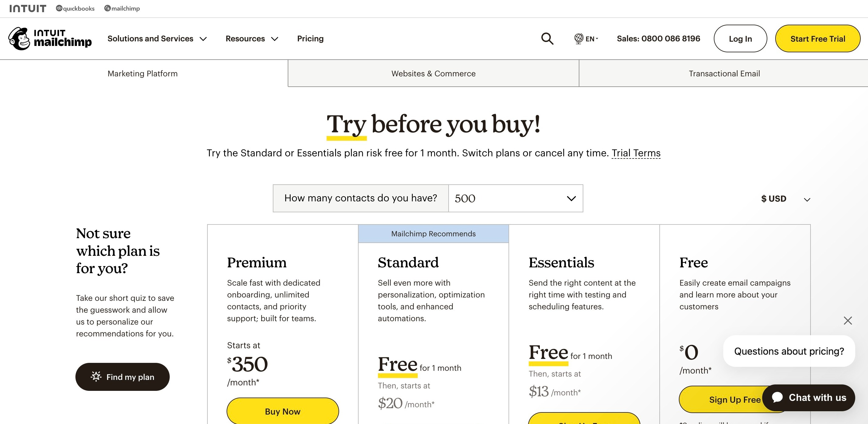Switch to the Transactional Email tab
The width and height of the screenshot is (868, 424).
724,74
